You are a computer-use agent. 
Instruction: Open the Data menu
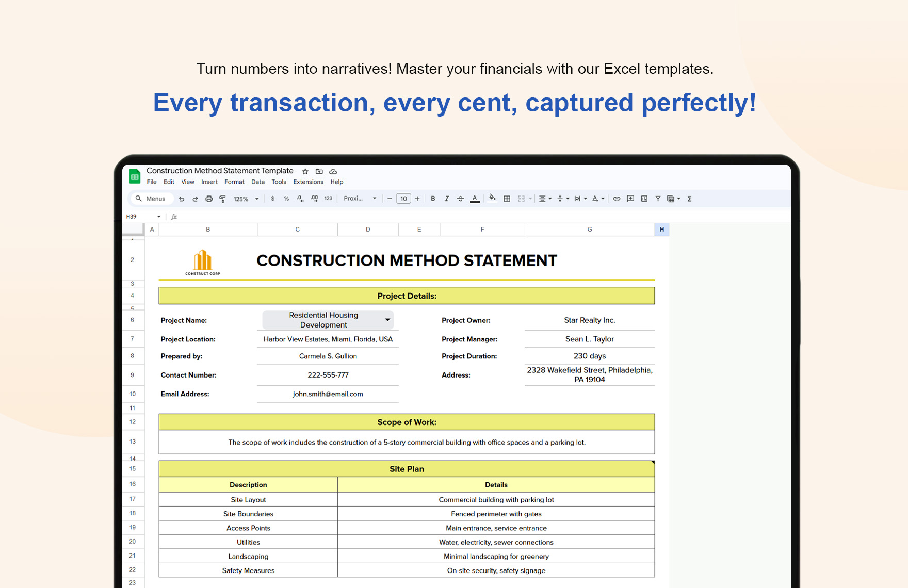pyautogui.click(x=258, y=182)
